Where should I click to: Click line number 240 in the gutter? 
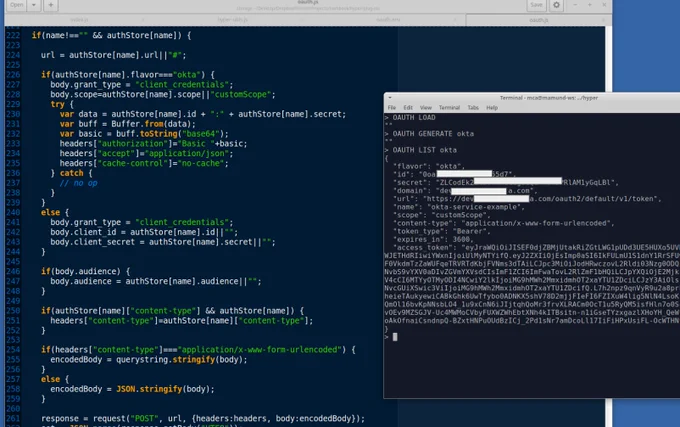tap(13, 212)
